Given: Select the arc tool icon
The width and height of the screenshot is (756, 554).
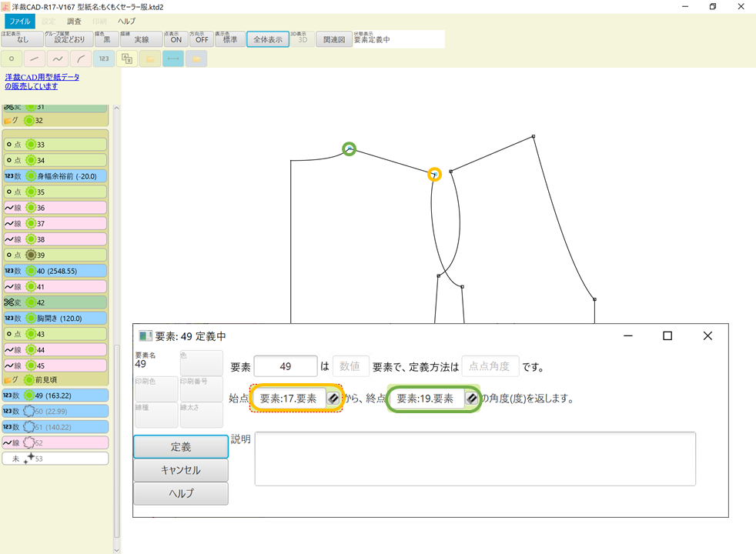Looking at the screenshot, I should 80,58.
